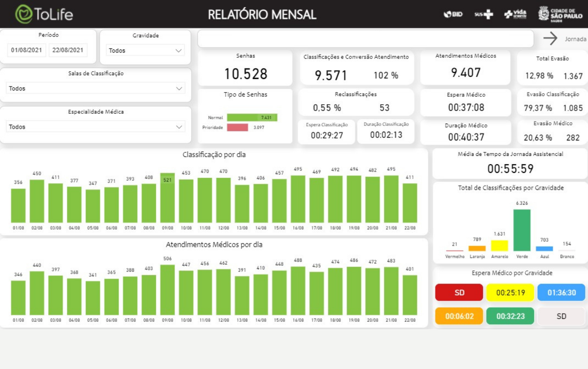Click the ToLife logo
This screenshot has height=369, width=588.
(44, 14)
